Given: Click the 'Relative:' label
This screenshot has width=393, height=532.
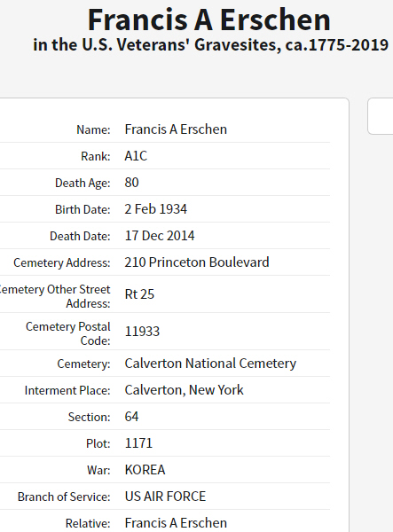Looking at the screenshot, I should pos(88,523).
